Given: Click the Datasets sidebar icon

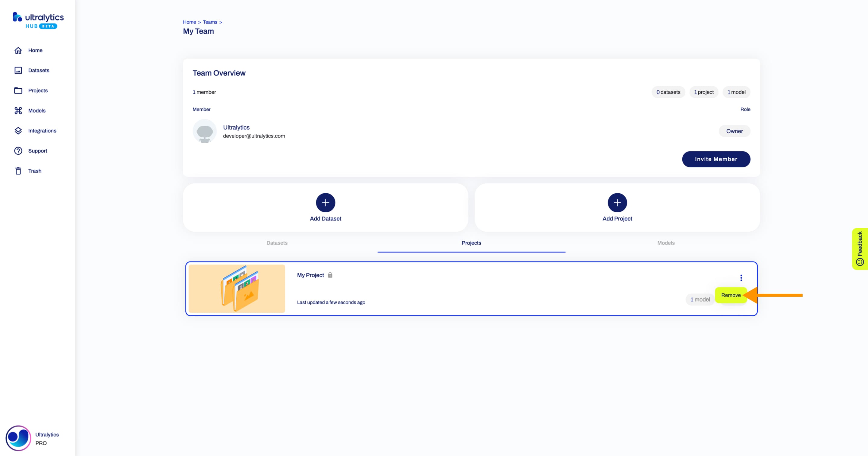Looking at the screenshot, I should point(18,70).
